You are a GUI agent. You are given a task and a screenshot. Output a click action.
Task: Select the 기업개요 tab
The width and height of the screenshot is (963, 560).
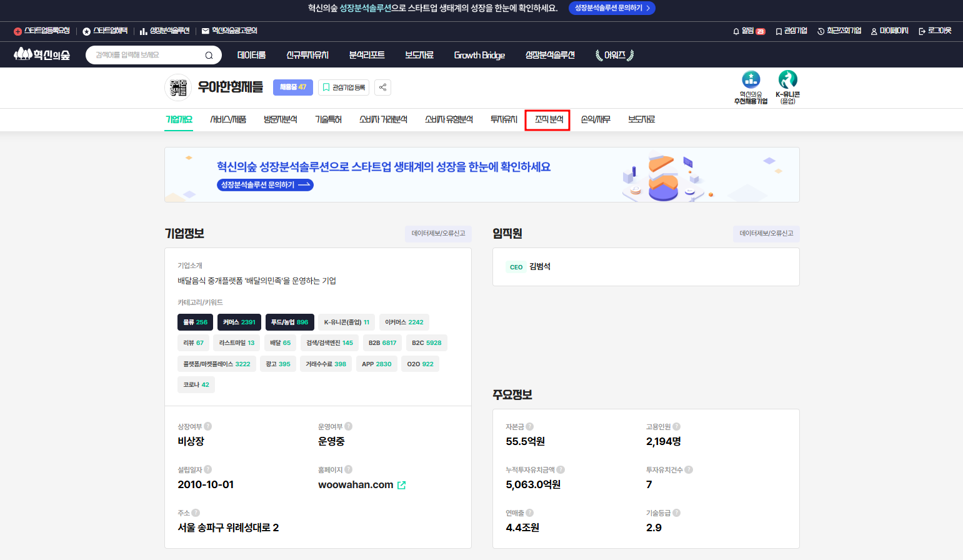[179, 119]
